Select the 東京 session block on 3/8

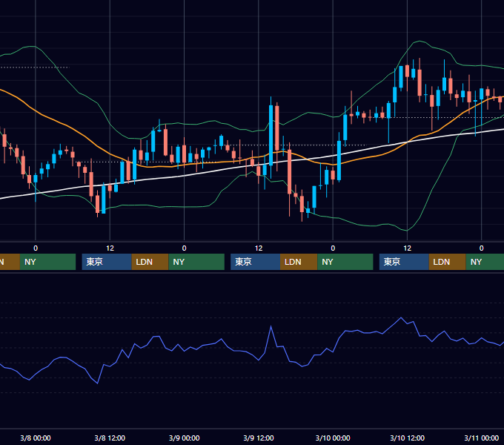click(x=107, y=262)
